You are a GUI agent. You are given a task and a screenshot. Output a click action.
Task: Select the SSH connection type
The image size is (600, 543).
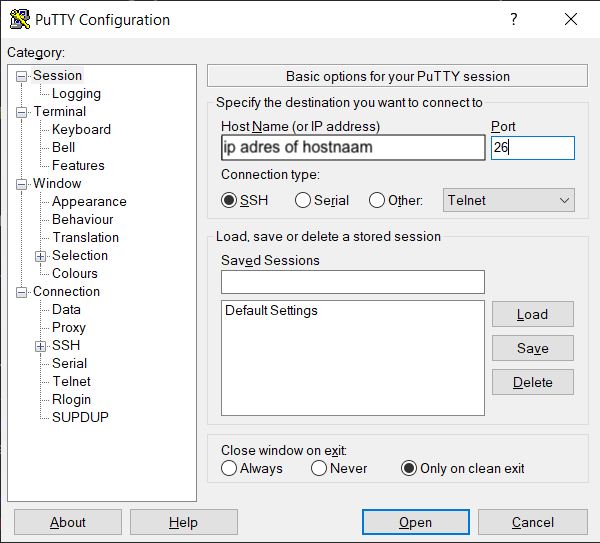tap(230, 200)
